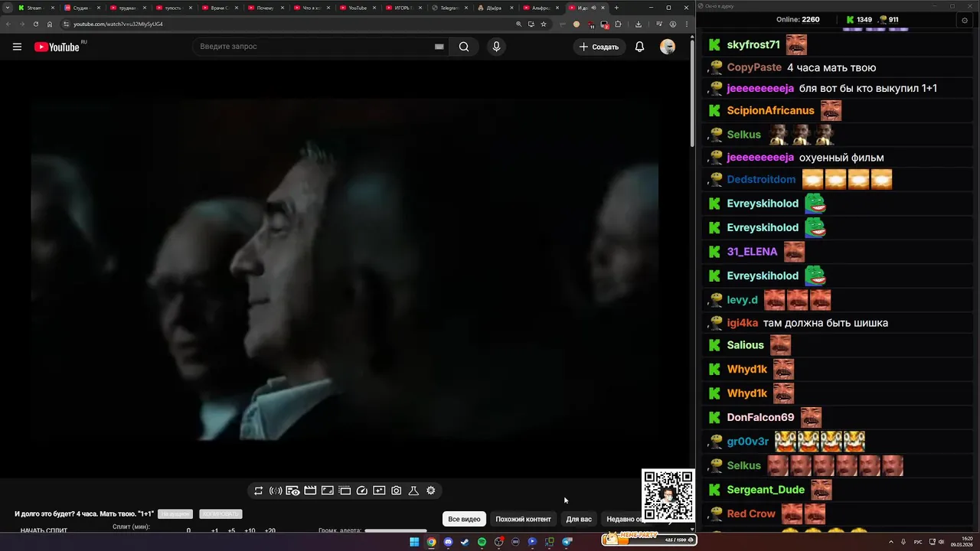Select the Для вас filter chip
The image size is (980, 551).
(x=579, y=519)
